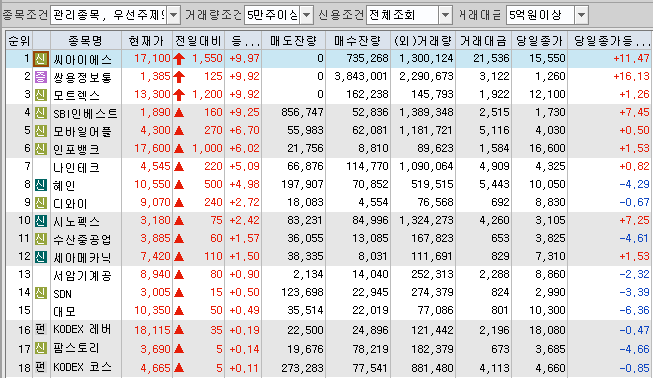Sort by the 순위 column header

[19, 40]
